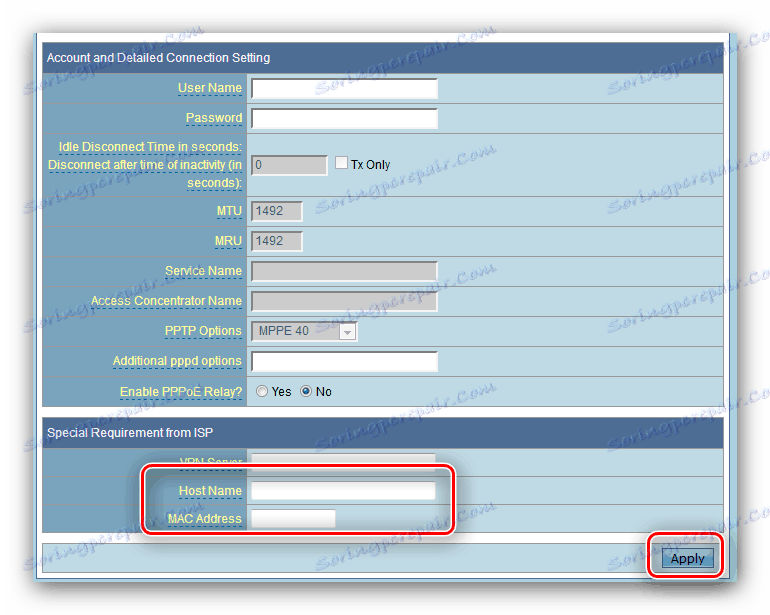Image resolution: width=770 pixels, height=615 pixels.
Task: Open the PPTP Options dropdown
Action: [x=303, y=332]
